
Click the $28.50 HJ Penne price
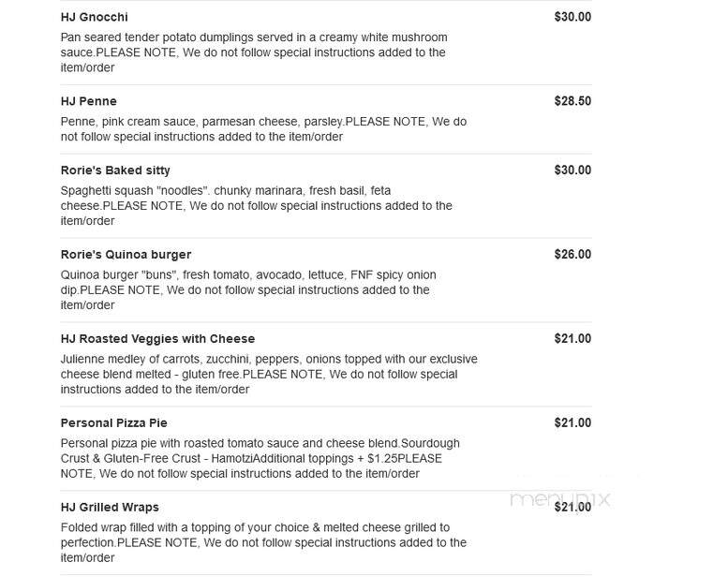[572, 101]
